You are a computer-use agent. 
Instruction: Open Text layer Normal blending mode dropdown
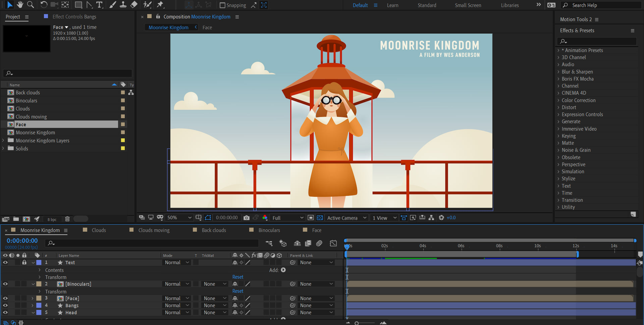click(177, 263)
